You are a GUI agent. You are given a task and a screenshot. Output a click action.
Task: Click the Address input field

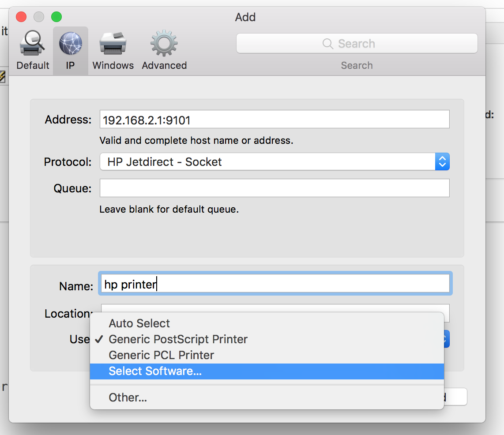[x=274, y=120]
